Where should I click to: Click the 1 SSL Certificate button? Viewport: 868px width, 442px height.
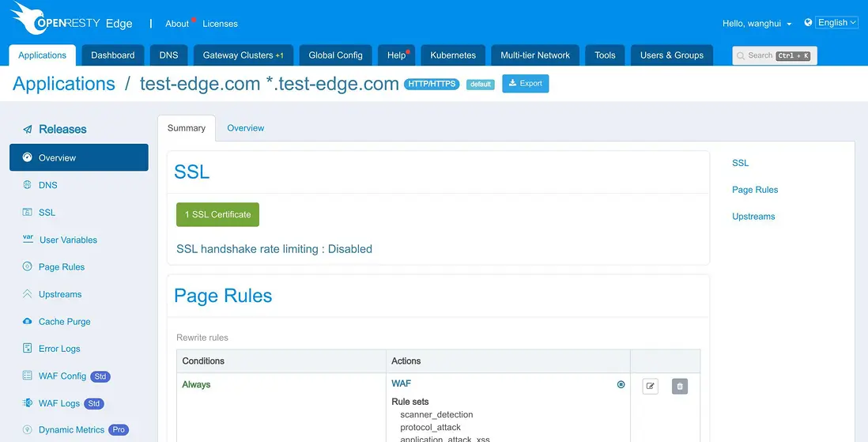click(x=217, y=214)
